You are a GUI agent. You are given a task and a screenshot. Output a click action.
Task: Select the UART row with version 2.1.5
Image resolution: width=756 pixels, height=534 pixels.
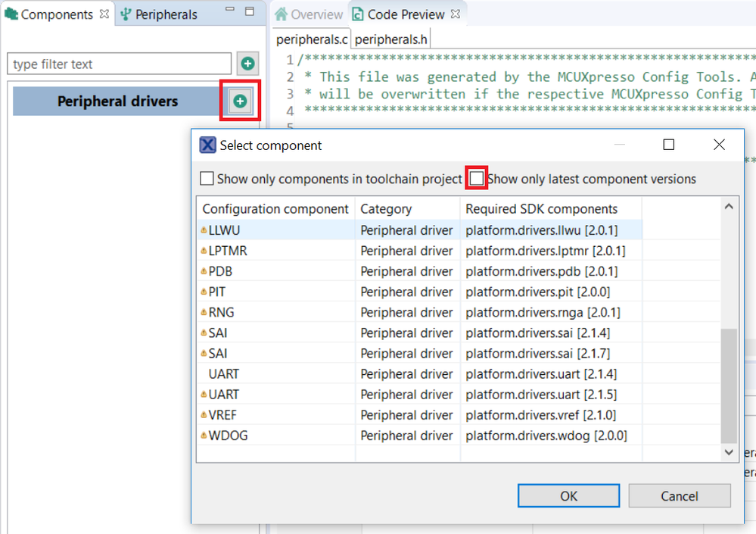[x=419, y=395]
